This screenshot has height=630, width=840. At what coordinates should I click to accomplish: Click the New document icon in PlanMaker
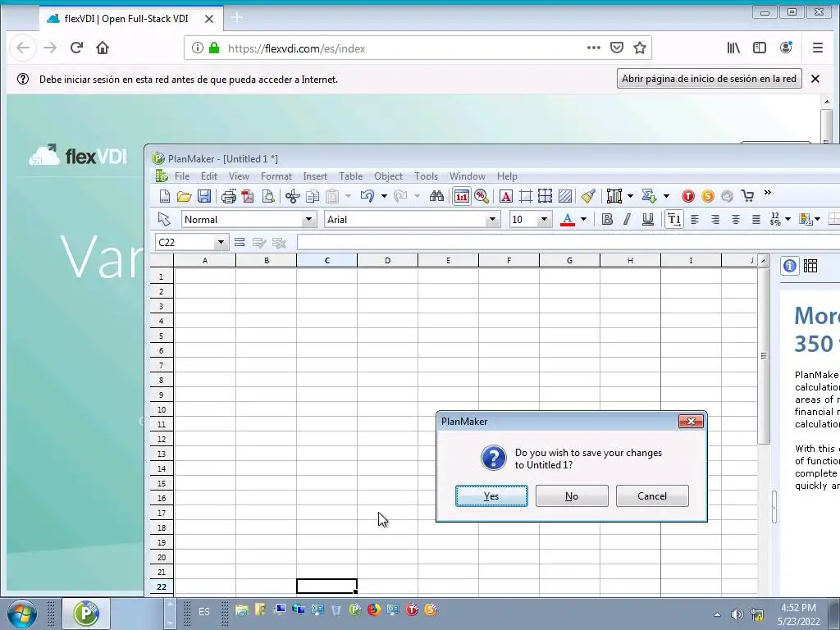(164, 196)
